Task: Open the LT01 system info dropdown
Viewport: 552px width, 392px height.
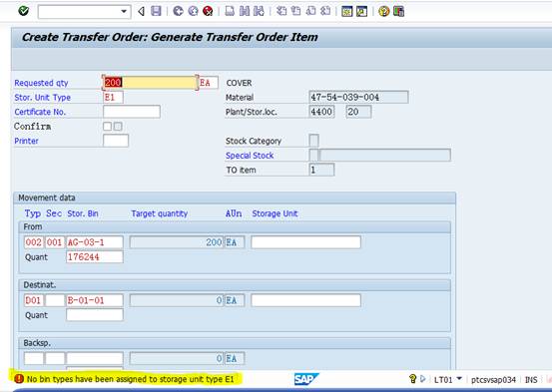Action: point(459,379)
